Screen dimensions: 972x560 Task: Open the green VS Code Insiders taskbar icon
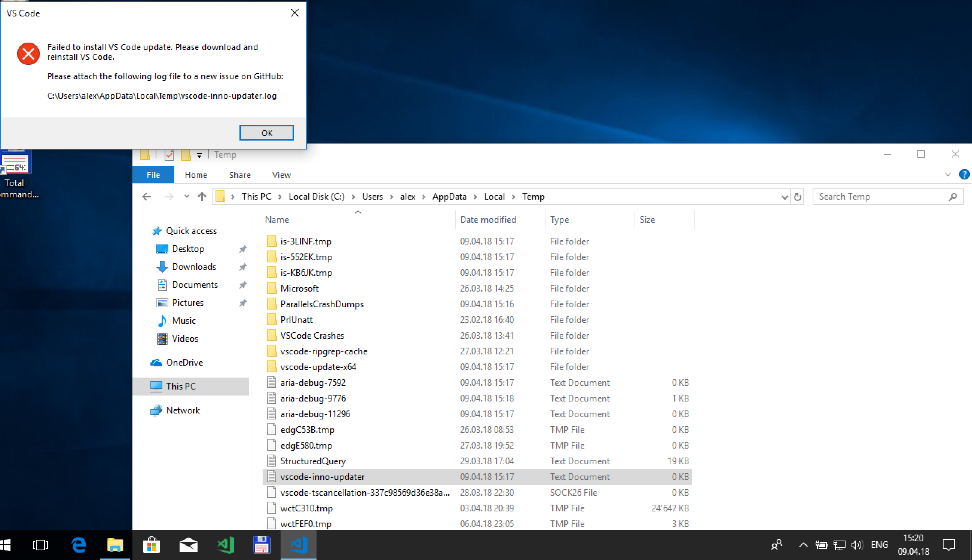click(225, 545)
